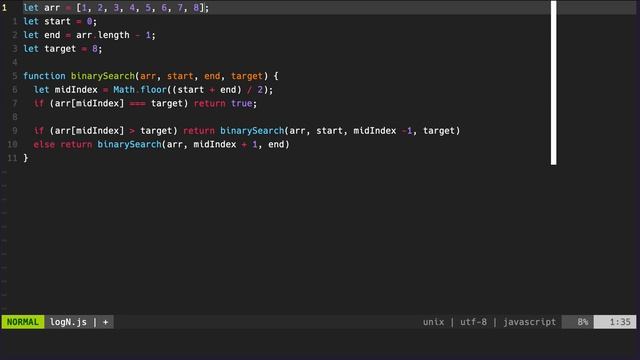
Task: Click the 'target' parameter in function signature
Action: point(247,76)
